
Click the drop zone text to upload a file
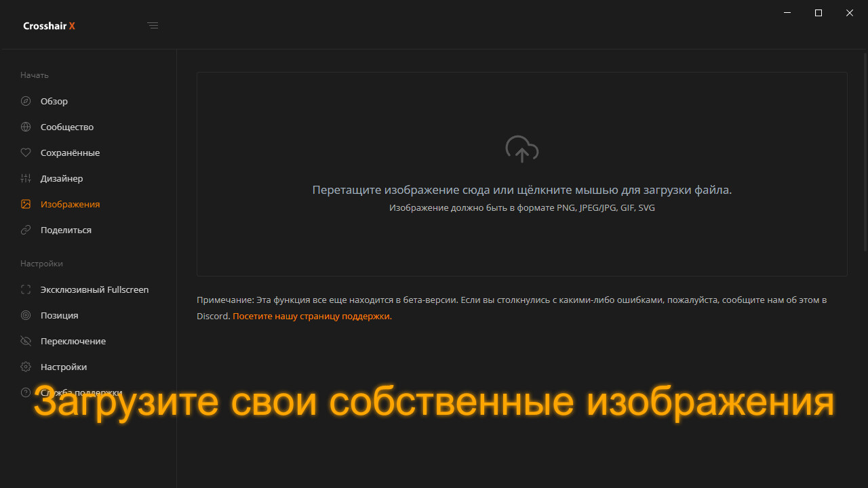click(521, 190)
